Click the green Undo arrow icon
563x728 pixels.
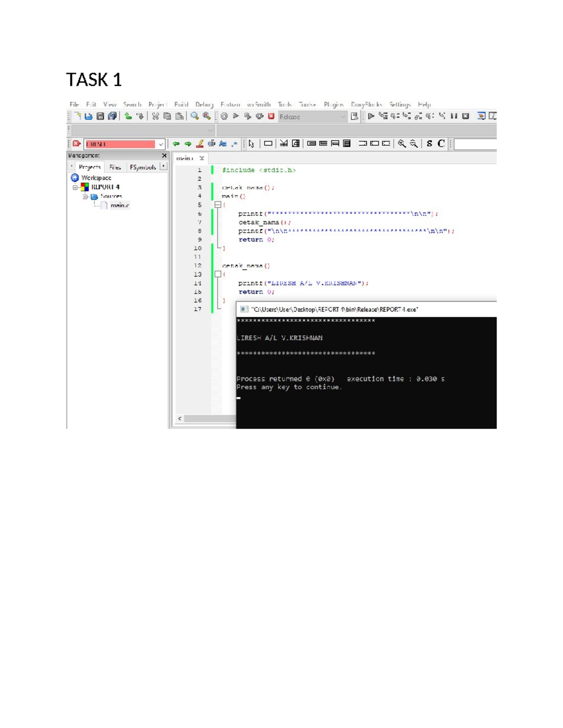[128, 116]
